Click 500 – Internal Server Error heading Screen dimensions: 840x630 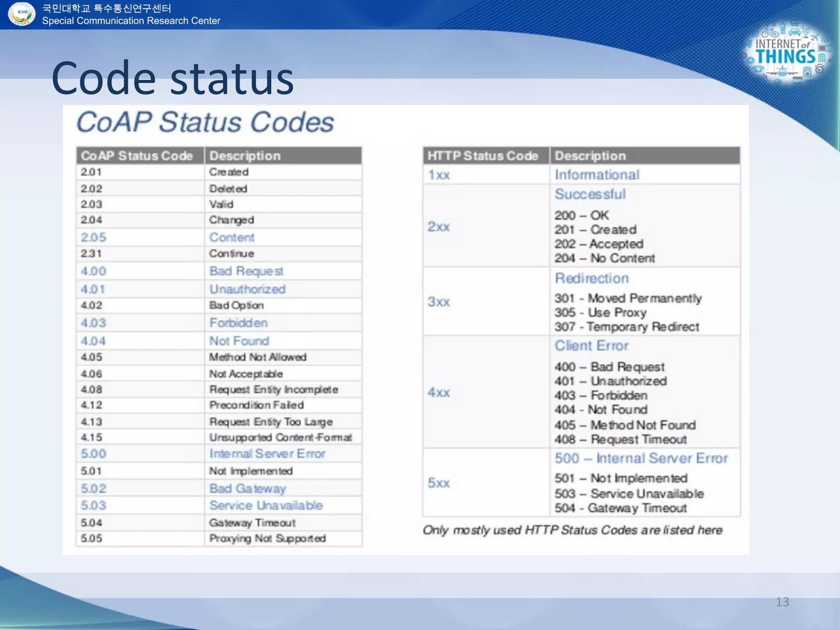641,458
